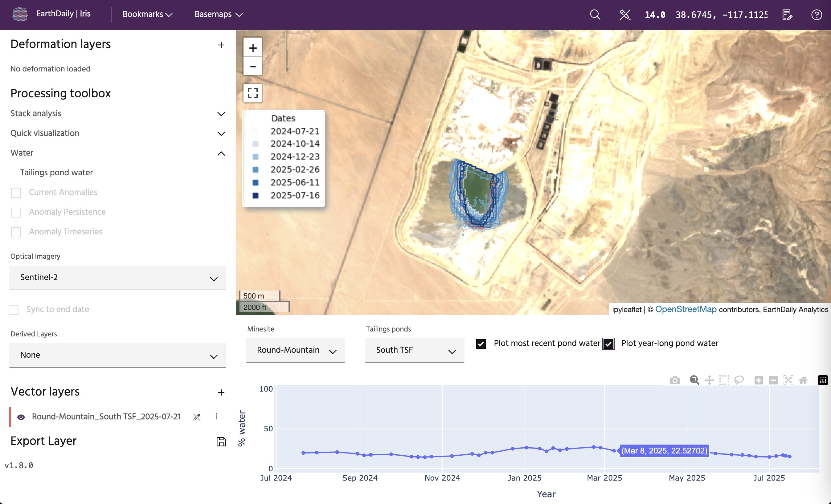
Task: Click the notes edit icon in header
Action: click(x=787, y=14)
